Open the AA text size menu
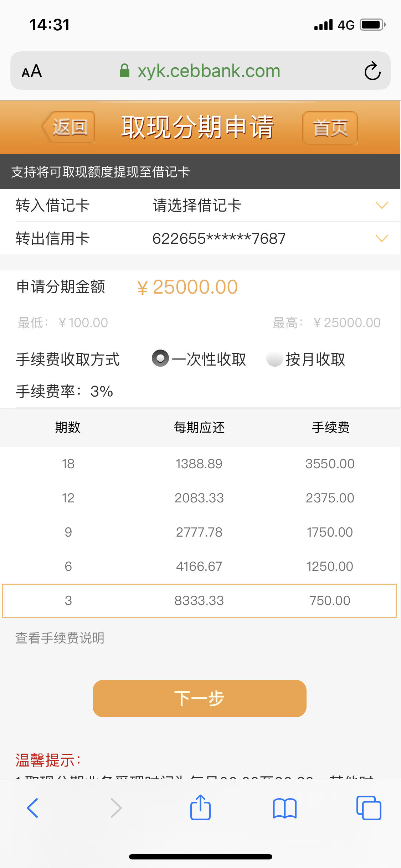Screen dimensions: 401x868 click(x=32, y=71)
